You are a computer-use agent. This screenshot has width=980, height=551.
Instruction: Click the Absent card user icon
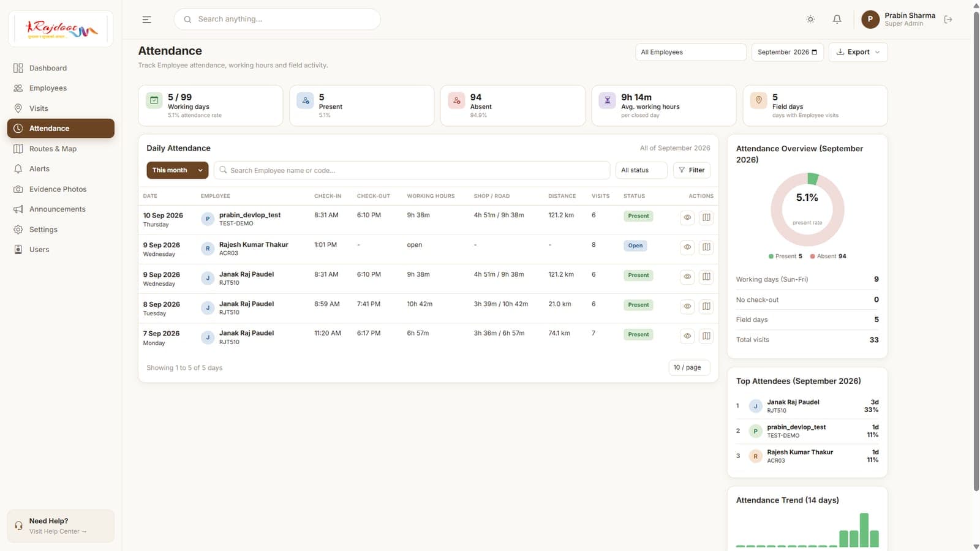tap(456, 100)
